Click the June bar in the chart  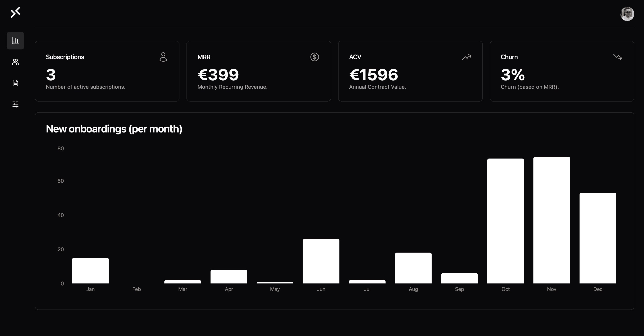click(x=321, y=261)
